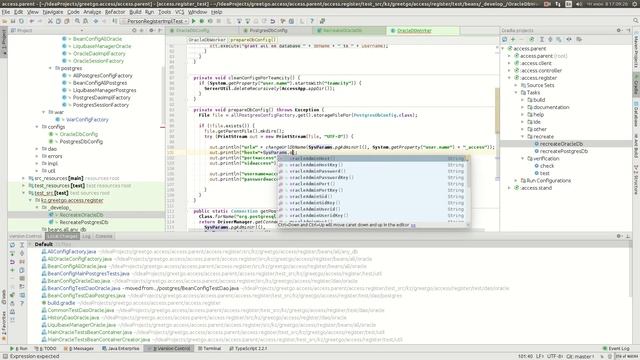Open the Log tab in Version Control
Image resolution: width=640 pixels, height=360 pixels.
click(x=86, y=236)
